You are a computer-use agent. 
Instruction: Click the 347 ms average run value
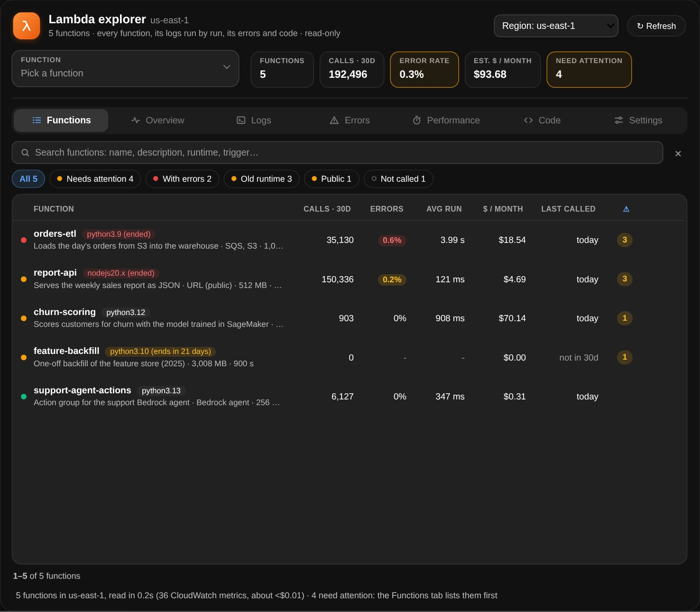click(450, 397)
